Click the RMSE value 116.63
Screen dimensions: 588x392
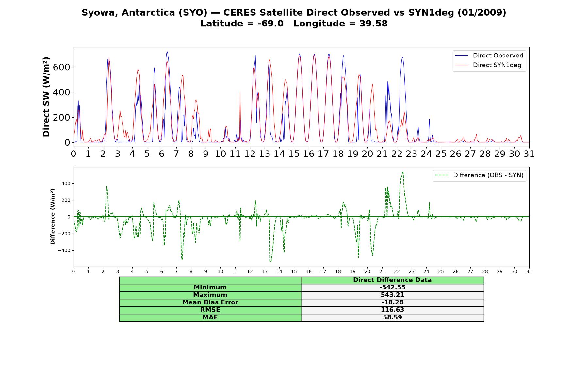coord(392,310)
